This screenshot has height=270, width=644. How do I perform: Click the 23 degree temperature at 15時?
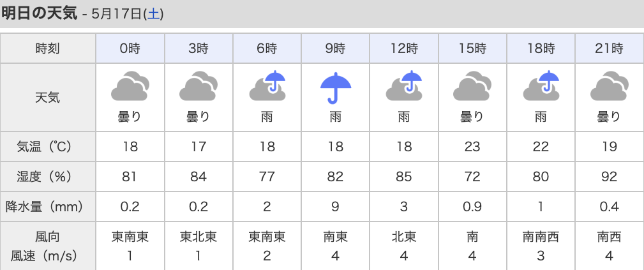pos(472,146)
